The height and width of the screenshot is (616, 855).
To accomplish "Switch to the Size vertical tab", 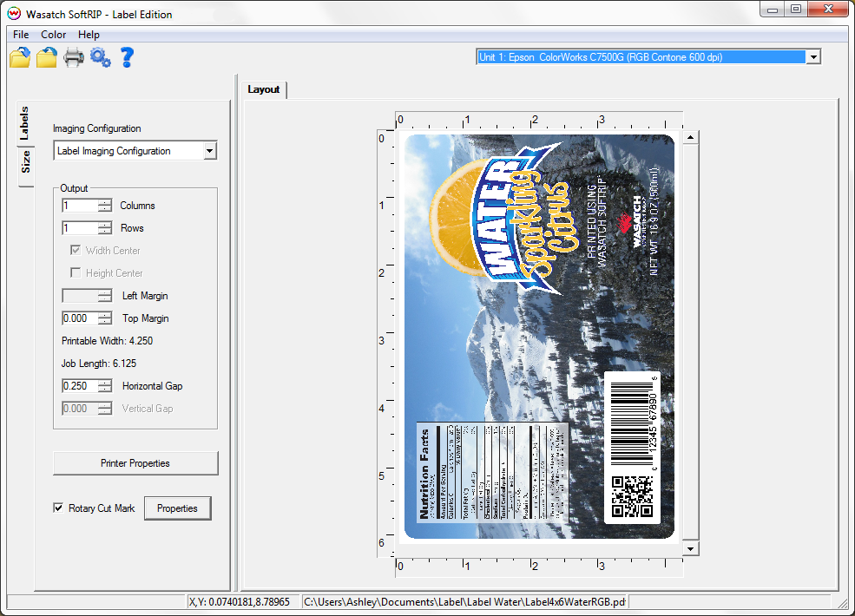I will [26, 162].
